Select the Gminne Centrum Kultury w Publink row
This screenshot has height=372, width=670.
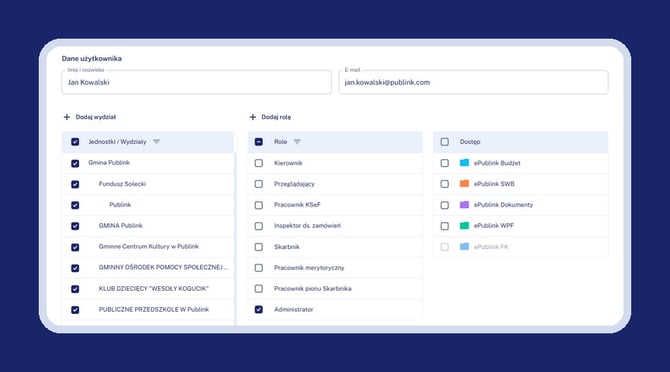coord(149,246)
